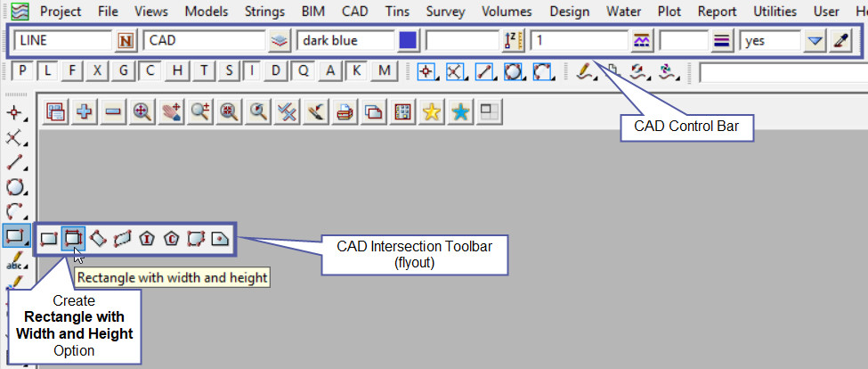Open the Tins menu

397,11
